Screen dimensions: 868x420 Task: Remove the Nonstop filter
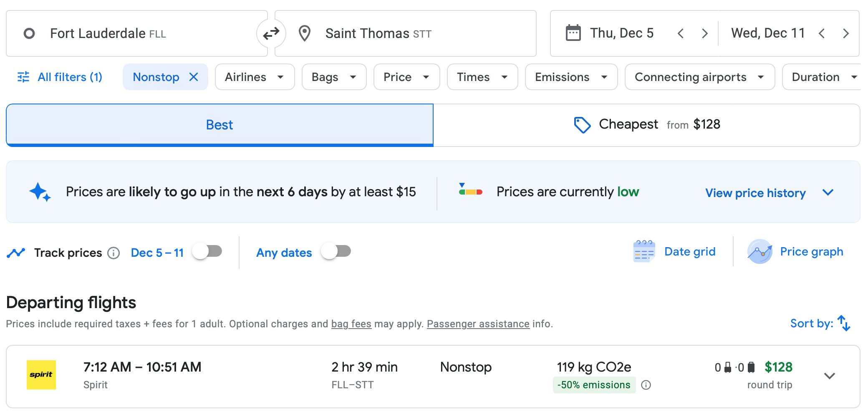click(x=194, y=77)
